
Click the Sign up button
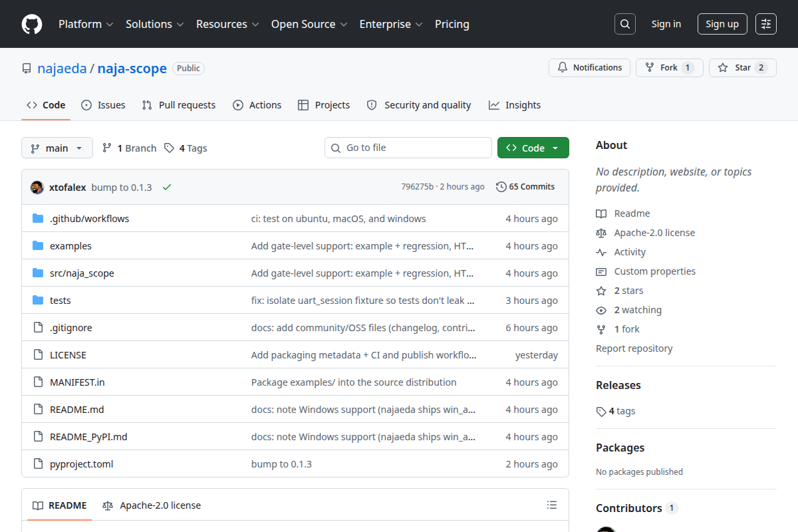tap(722, 24)
